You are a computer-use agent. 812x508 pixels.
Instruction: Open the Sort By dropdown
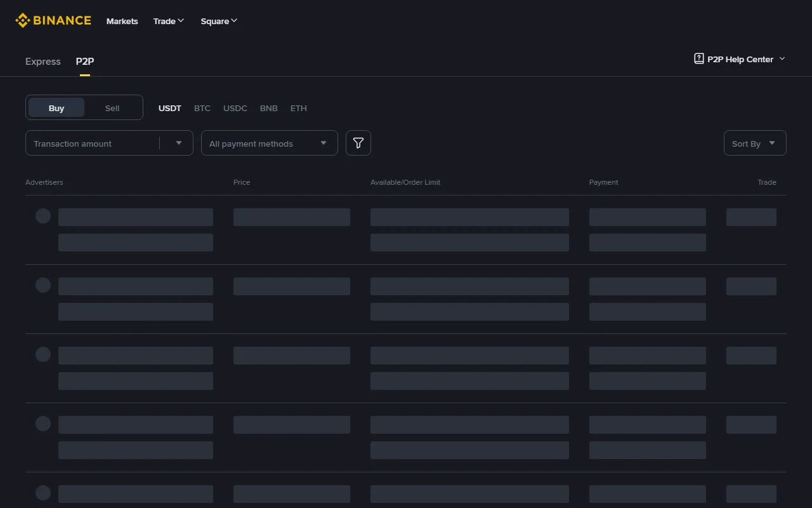click(x=755, y=144)
